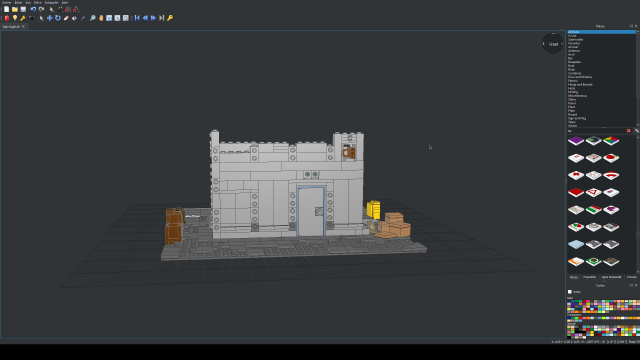Select the Eraser delete tool
Screen dimensions: 640x360
(66, 18)
